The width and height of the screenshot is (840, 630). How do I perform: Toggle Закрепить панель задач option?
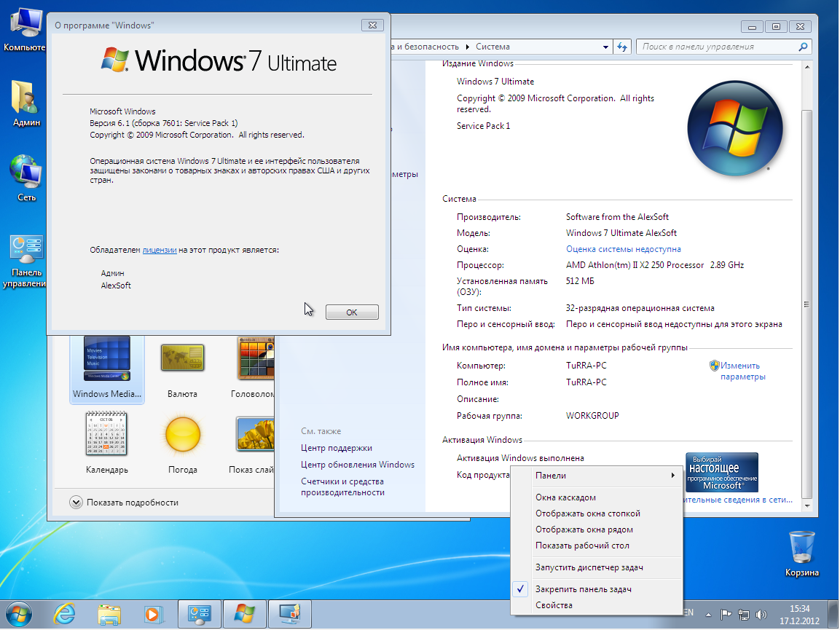597,589
